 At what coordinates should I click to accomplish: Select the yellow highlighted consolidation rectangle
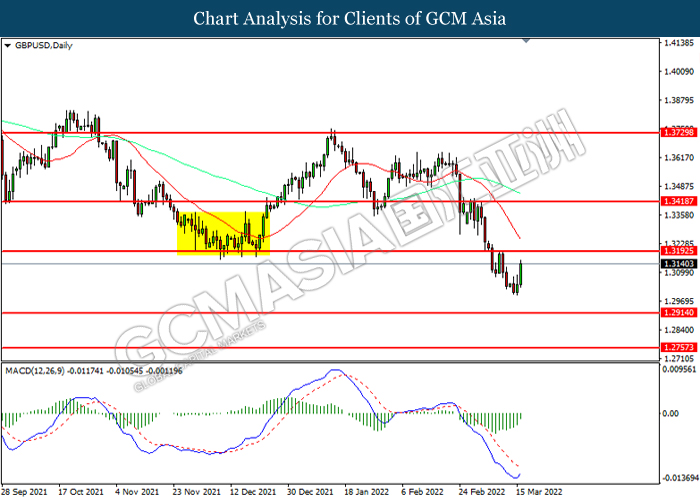coord(223,233)
